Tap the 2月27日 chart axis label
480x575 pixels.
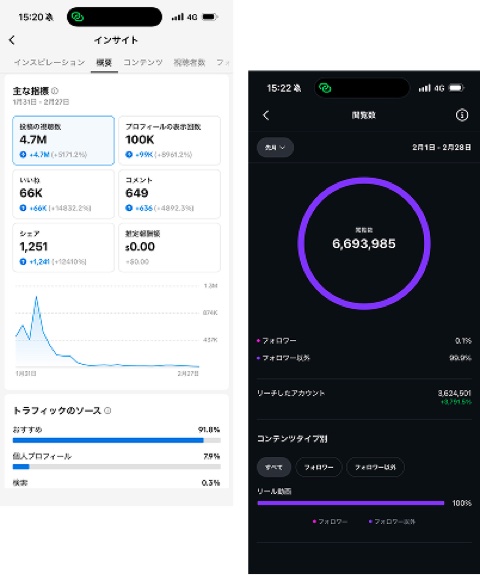coord(188,373)
